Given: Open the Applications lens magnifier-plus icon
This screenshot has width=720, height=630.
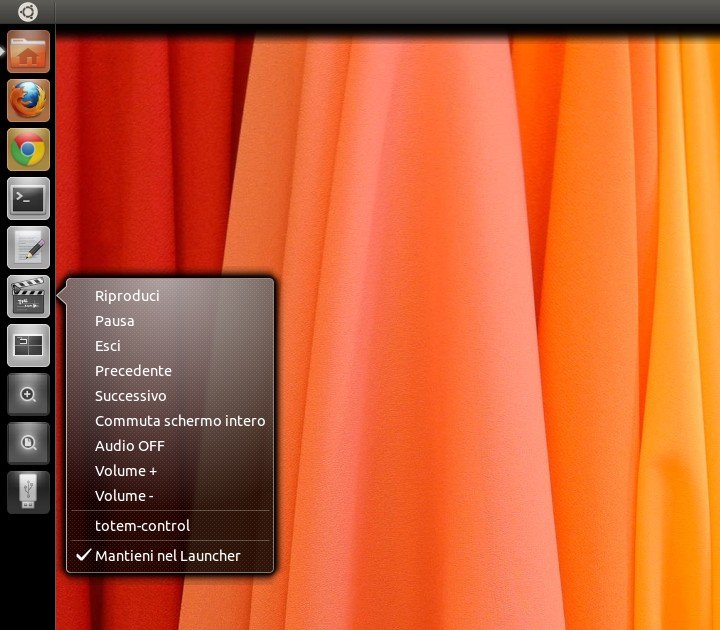Looking at the screenshot, I should tap(28, 394).
